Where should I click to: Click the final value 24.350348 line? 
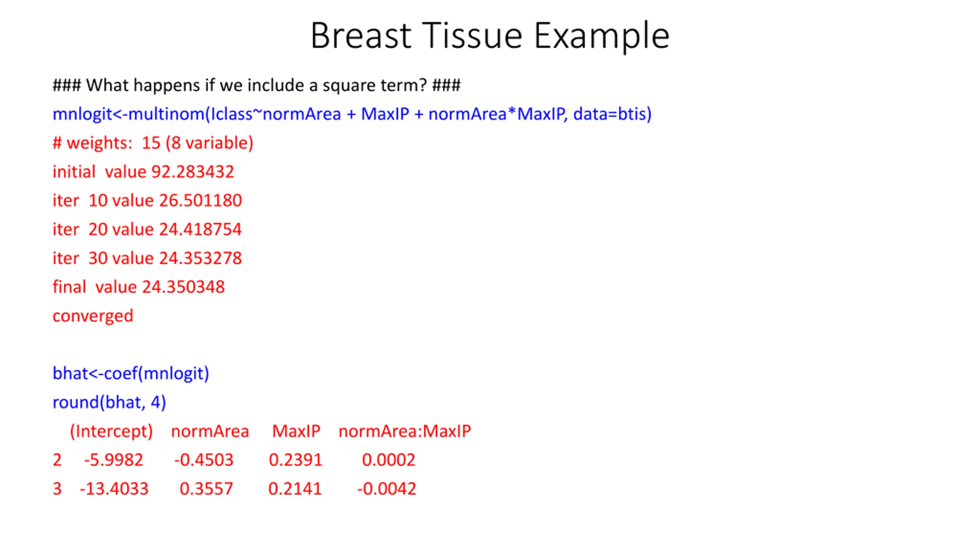pyautogui.click(x=139, y=287)
